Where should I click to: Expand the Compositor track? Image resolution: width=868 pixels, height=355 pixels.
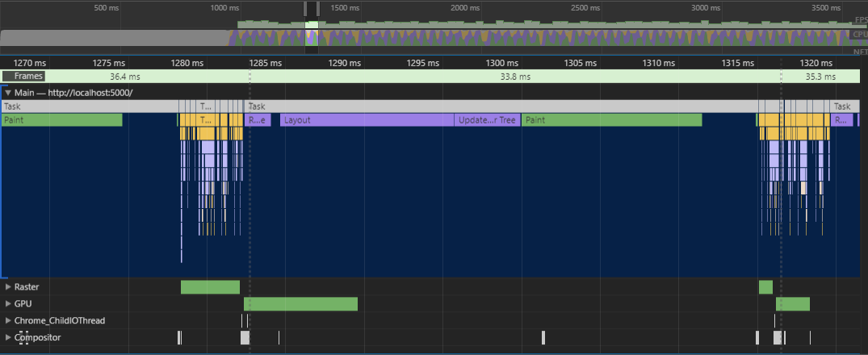click(x=8, y=337)
